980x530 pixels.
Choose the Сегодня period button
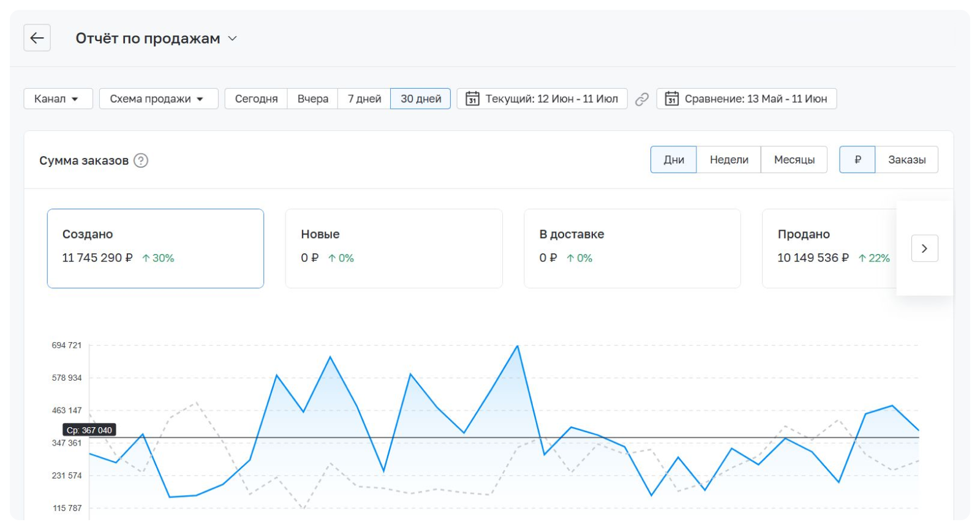256,99
